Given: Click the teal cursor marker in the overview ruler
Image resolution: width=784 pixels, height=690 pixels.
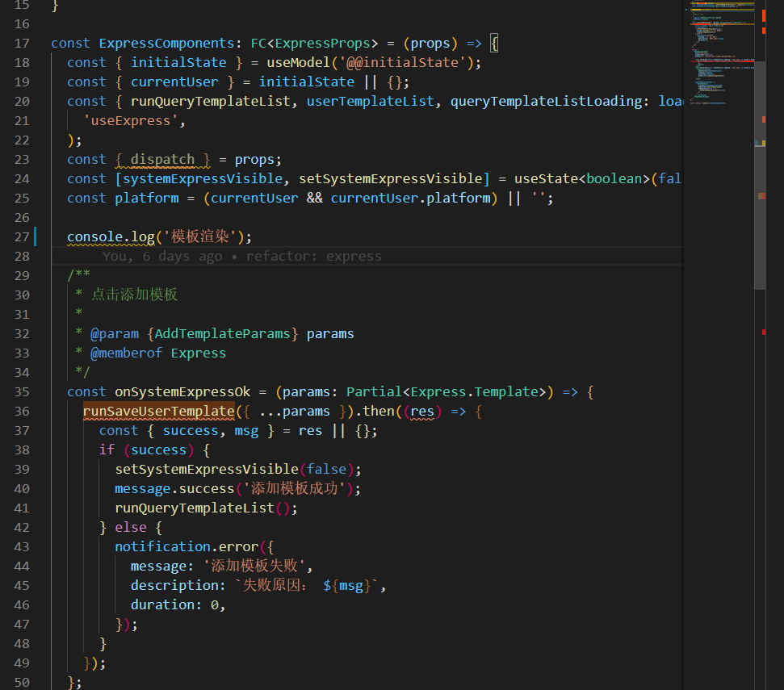Looking at the screenshot, I should click(757, 142).
